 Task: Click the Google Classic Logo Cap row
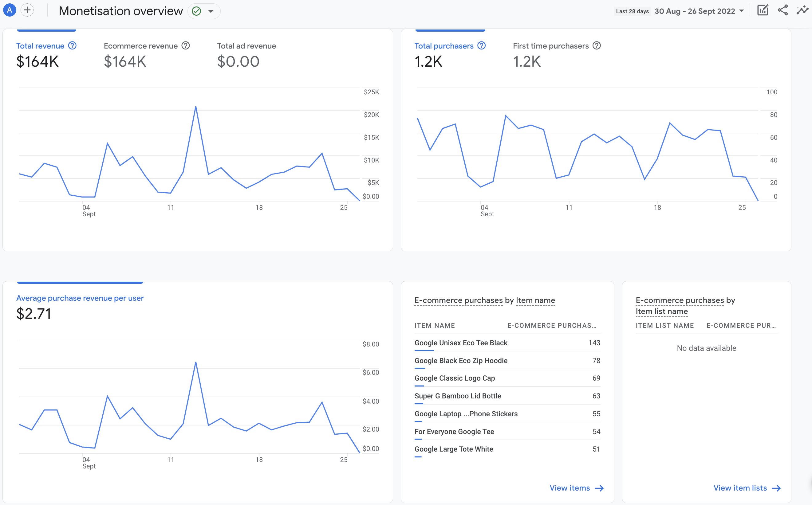(x=507, y=378)
